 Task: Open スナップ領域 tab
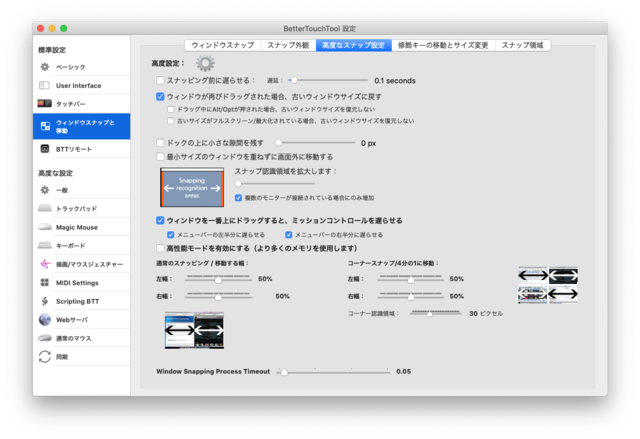click(523, 45)
